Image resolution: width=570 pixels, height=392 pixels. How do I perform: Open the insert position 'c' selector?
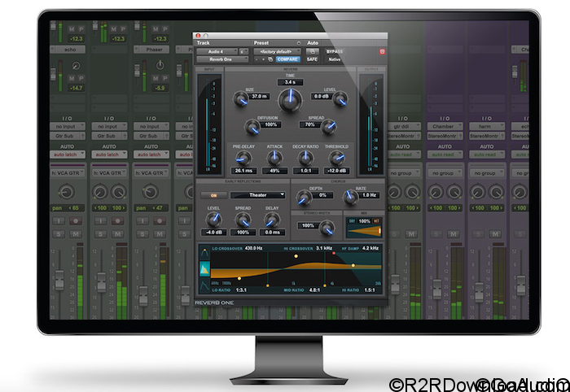[244, 51]
